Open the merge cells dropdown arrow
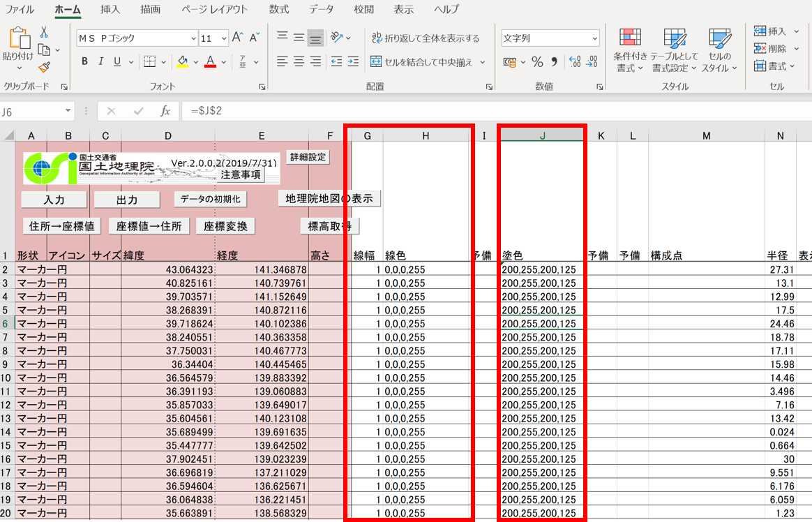This screenshot has width=812, height=522. coord(483,62)
